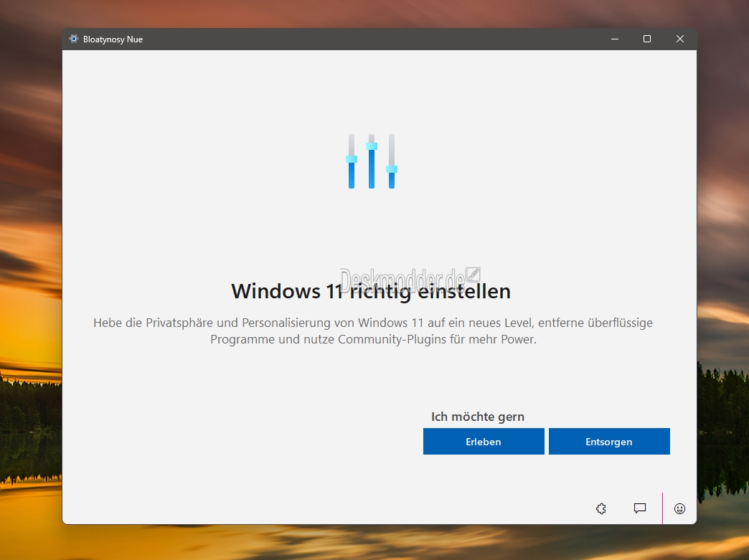The width and height of the screenshot is (749, 560).
Task: Click the Erleben button
Action: point(484,441)
